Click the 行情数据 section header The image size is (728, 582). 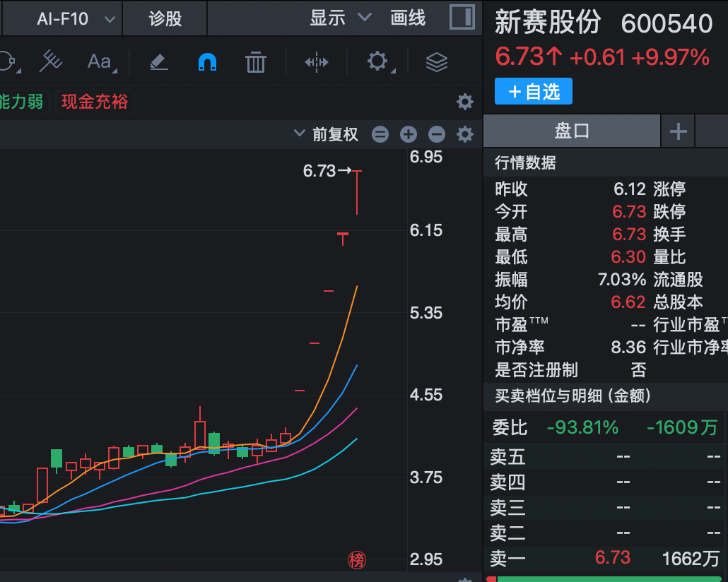[525, 163]
